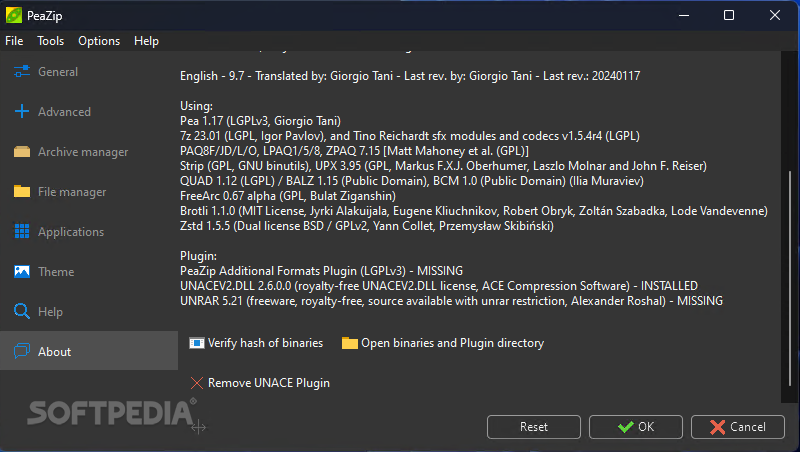Click the '7z 23.01 (LGPL, Igor Pavlov)' line
800x452 pixels.
[410, 136]
